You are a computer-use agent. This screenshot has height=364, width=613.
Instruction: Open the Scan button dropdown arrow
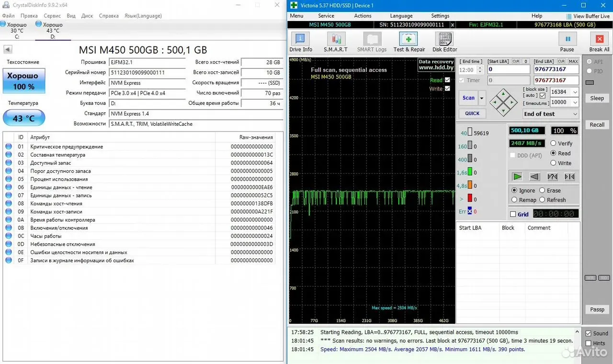[482, 98]
